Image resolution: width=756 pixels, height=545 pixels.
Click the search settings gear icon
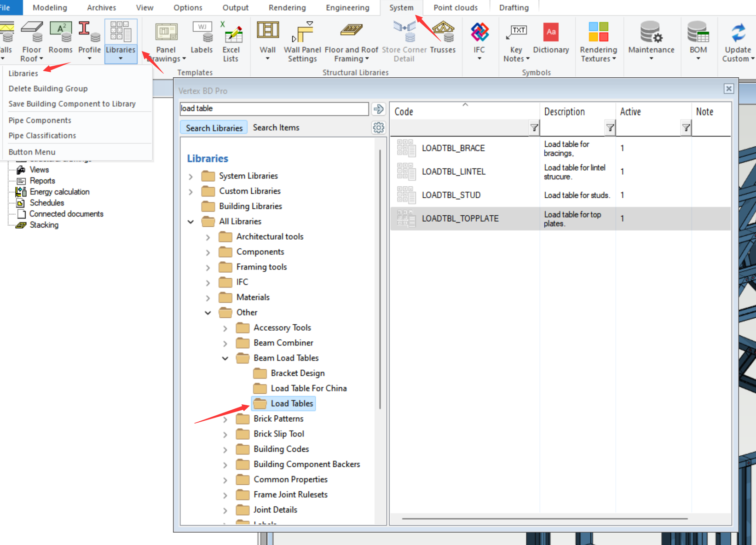coord(379,128)
